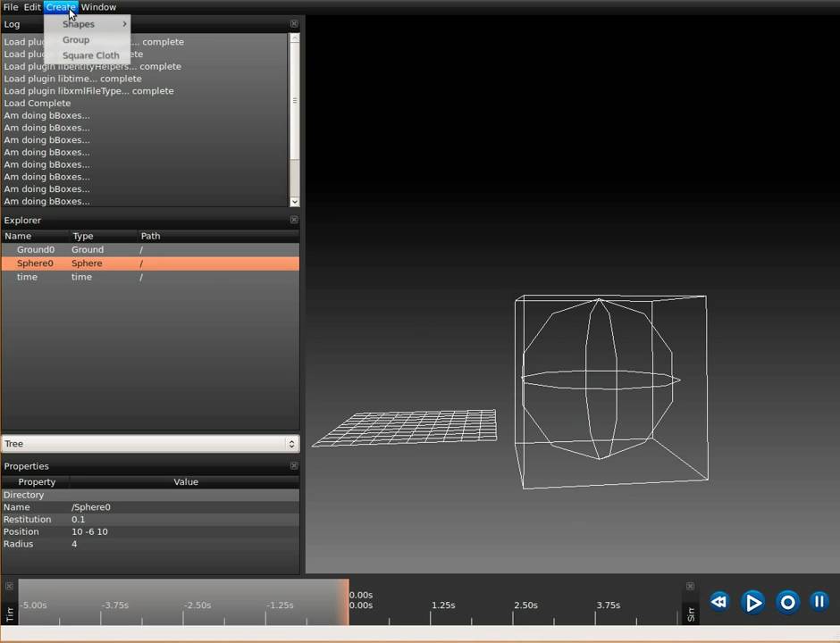Pause the simulation playback
Viewport: 840px width, 643px height.
819,602
